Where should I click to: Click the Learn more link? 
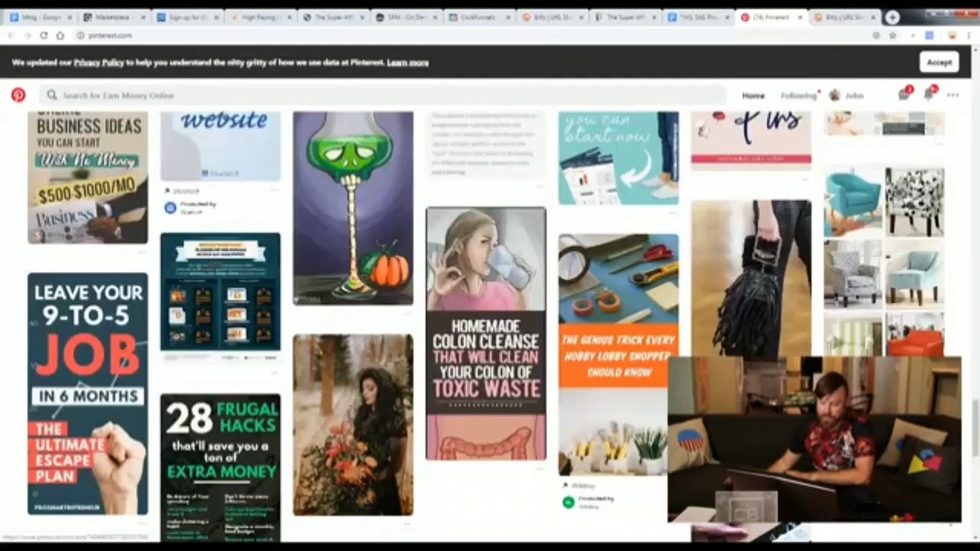point(407,63)
